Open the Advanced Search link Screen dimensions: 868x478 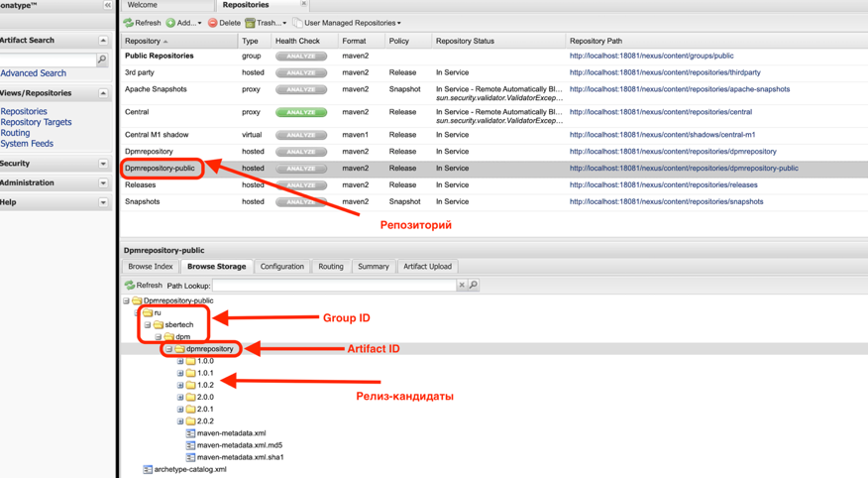pos(34,73)
